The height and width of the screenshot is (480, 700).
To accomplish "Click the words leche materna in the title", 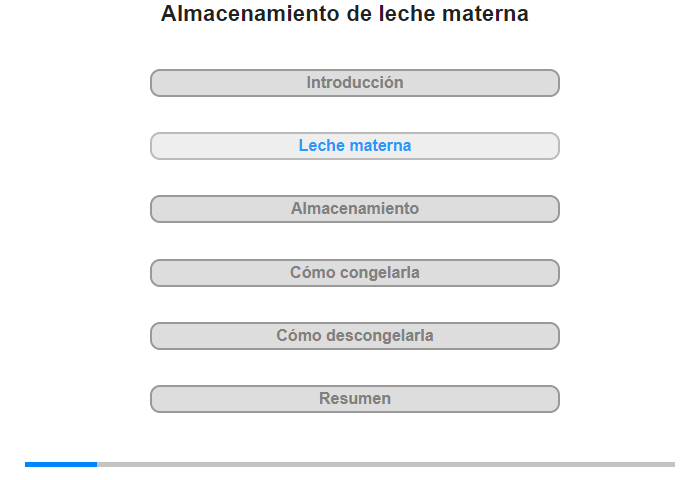I will (454, 14).
